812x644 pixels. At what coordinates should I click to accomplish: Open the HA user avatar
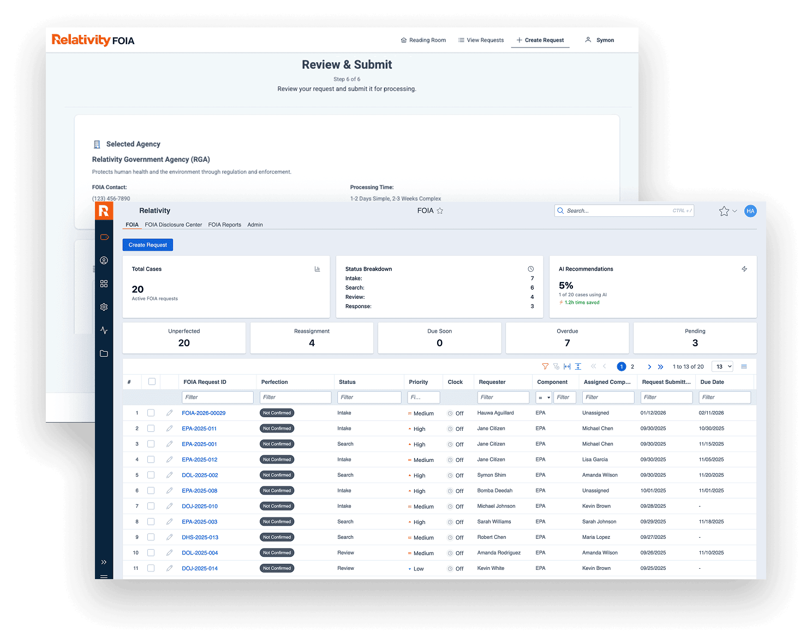click(750, 211)
